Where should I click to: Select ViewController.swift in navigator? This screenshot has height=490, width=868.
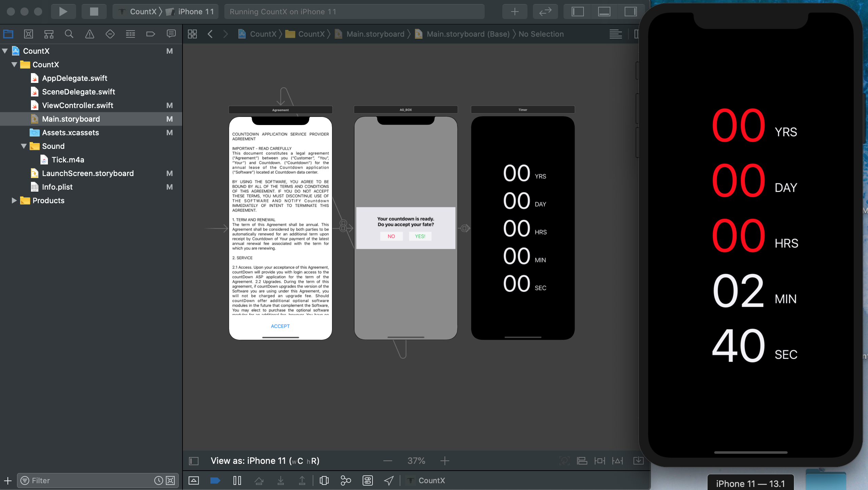click(77, 105)
